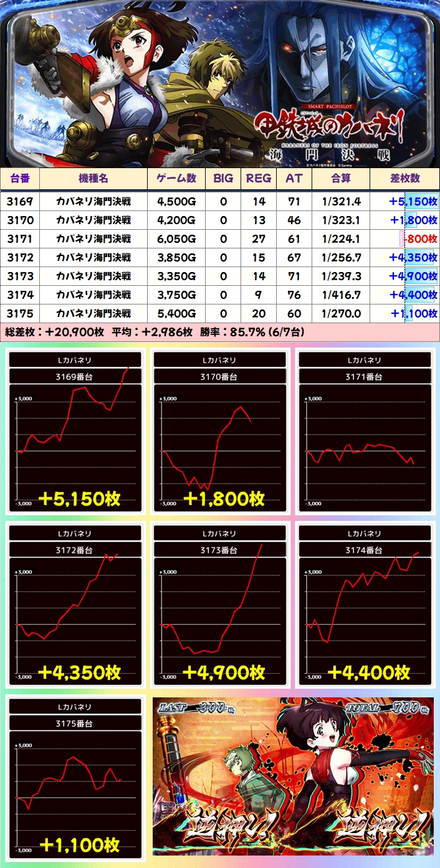
Task: Click the BIG column header
Action: [223, 179]
